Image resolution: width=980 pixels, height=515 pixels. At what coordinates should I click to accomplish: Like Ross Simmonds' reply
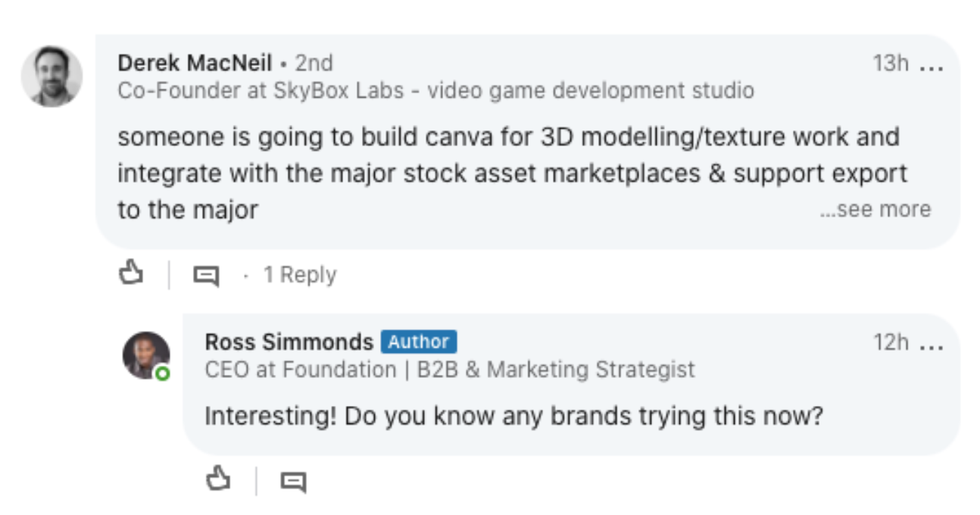(x=218, y=479)
